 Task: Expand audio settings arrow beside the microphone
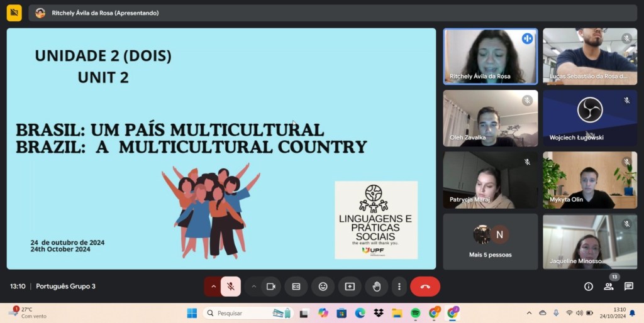click(213, 287)
